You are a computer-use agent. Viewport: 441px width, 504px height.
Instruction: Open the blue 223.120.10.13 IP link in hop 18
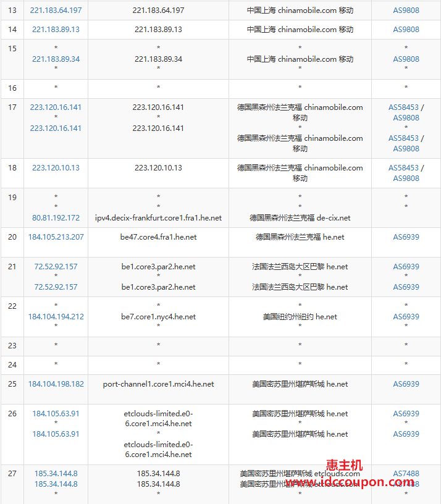click(x=56, y=168)
